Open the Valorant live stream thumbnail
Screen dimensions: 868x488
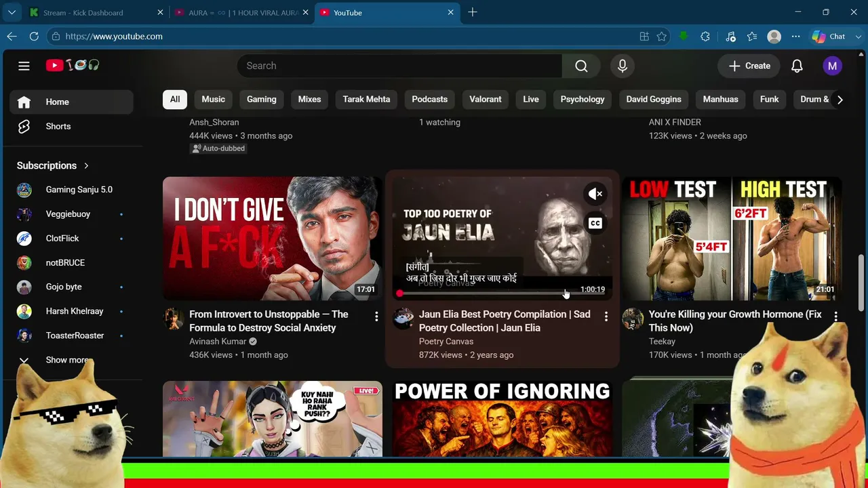(273, 419)
